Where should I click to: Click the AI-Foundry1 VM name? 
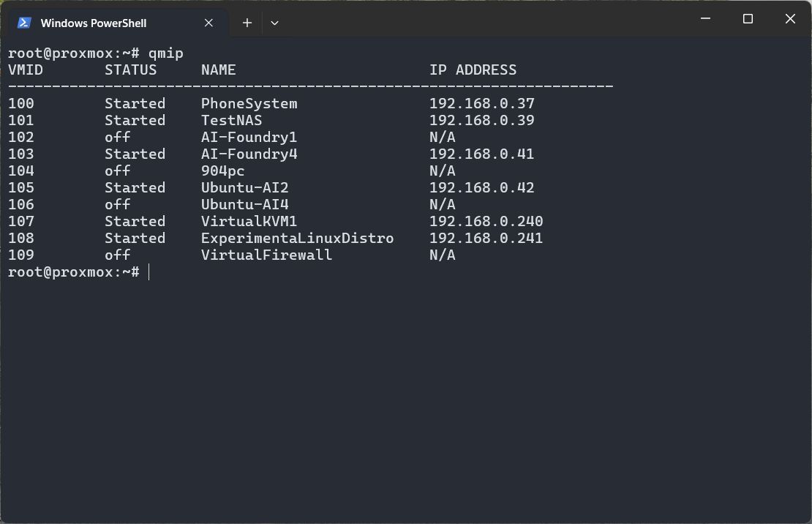[249, 138]
